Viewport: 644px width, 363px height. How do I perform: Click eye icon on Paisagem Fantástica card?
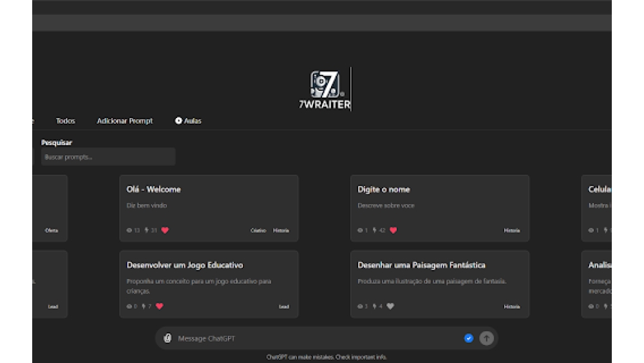pos(360,306)
